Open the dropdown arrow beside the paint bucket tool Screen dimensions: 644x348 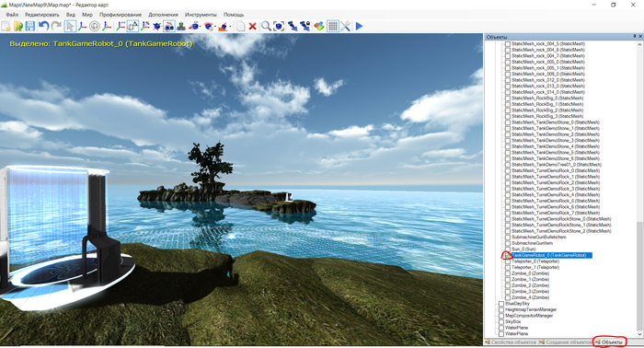point(230,27)
